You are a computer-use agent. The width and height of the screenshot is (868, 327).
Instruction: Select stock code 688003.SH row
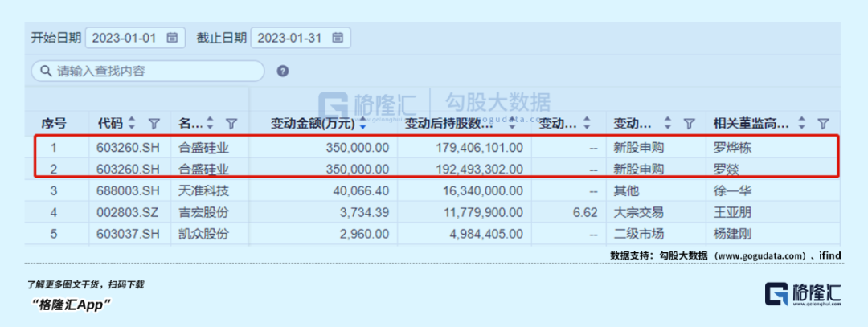pyautogui.click(x=126, y=191)
